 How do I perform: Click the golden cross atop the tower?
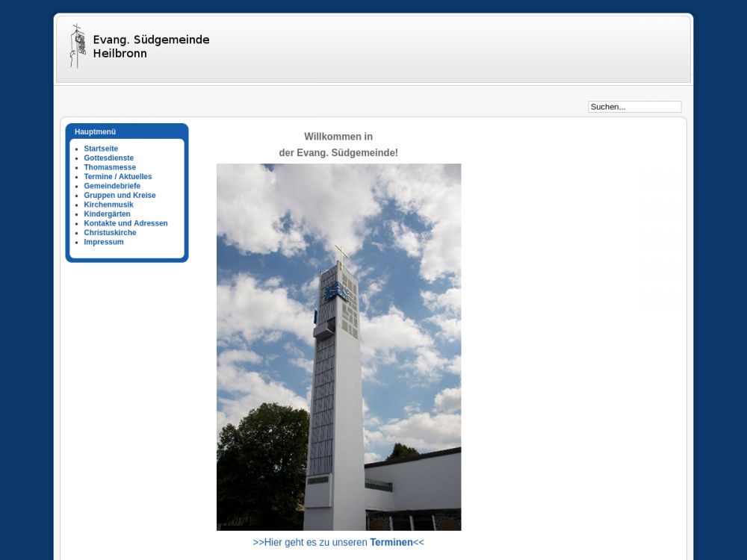click(341, 254)
